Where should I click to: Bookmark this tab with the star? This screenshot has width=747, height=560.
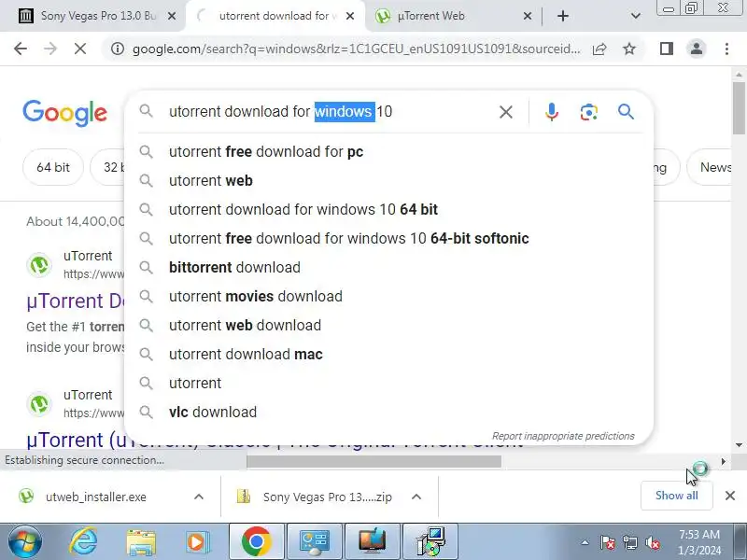629,49
